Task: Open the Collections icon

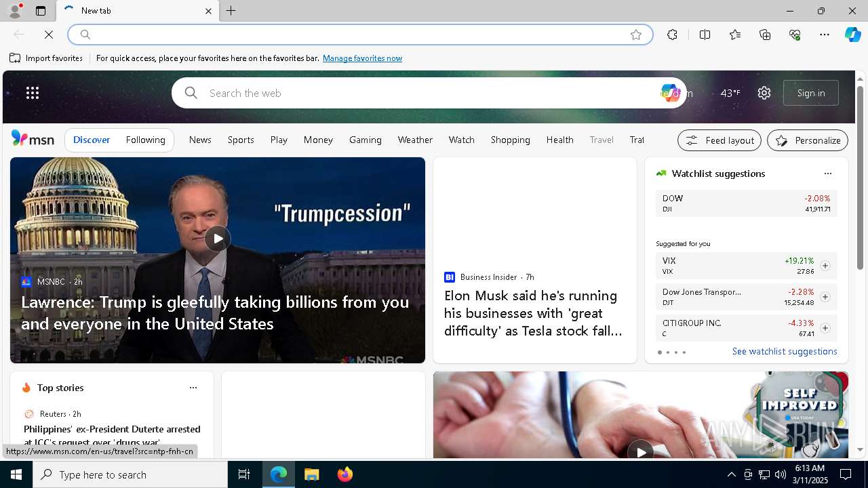Action: click(765, 35)
